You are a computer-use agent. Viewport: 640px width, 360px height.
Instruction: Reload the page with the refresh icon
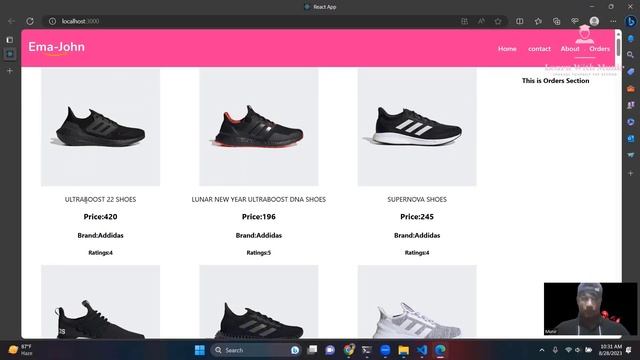point(30,21)
